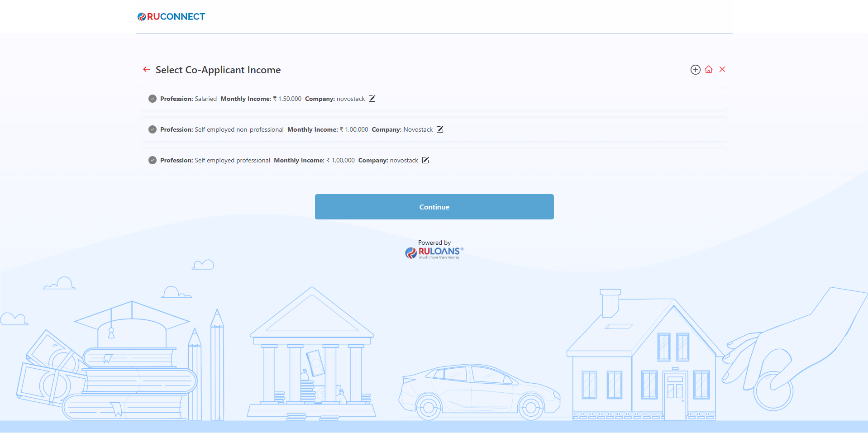The image size is (868, 433).
Task: Click the RULOANS logo in the footer
Action: [x=434, y=252]
